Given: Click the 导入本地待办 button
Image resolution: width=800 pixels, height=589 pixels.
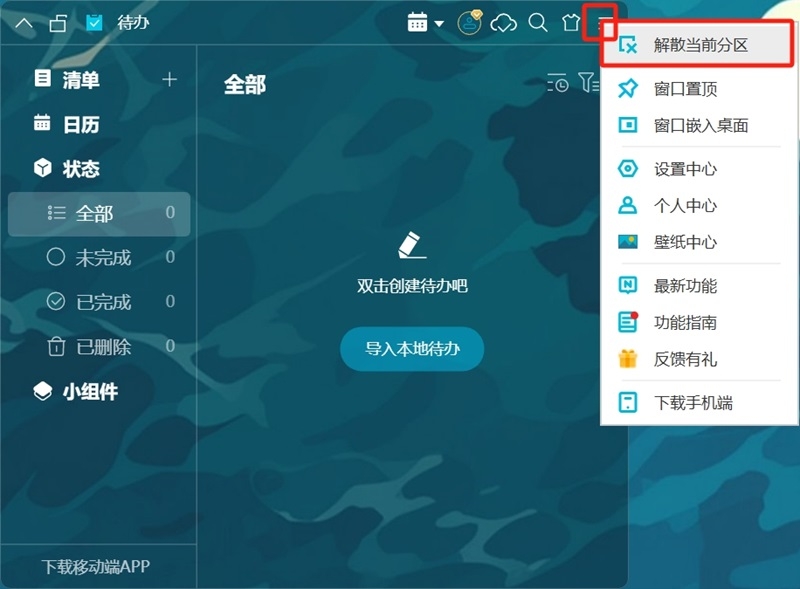Looking at the screenshot, I should (x=412, y=350).
